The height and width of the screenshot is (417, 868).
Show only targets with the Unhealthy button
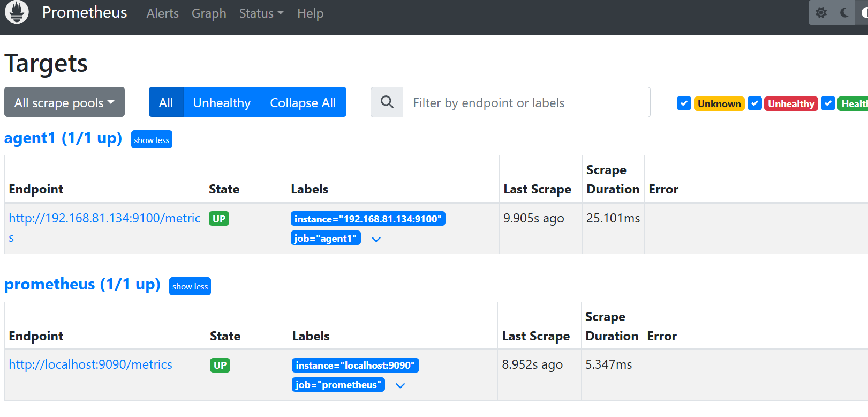coord(222,102)
